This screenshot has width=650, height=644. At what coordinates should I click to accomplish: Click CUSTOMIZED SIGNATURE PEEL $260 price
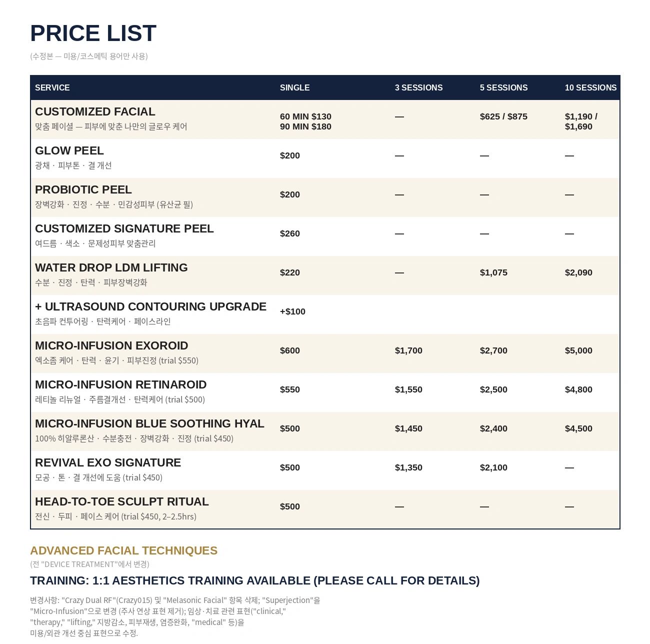[290, 233]
